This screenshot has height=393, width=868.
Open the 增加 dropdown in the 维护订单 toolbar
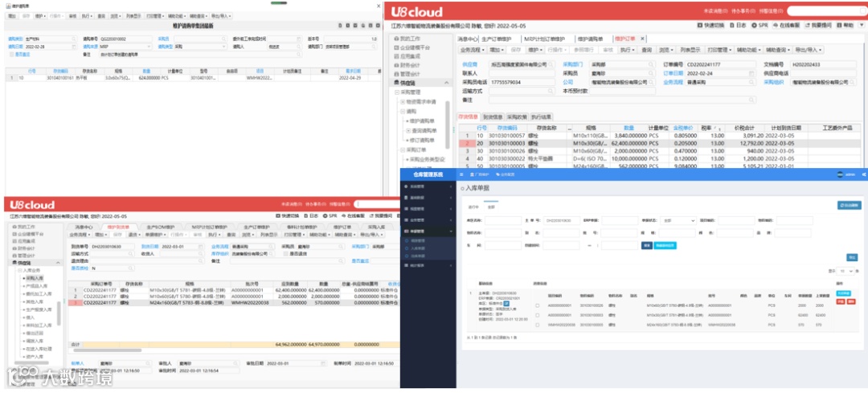[497, 50]
